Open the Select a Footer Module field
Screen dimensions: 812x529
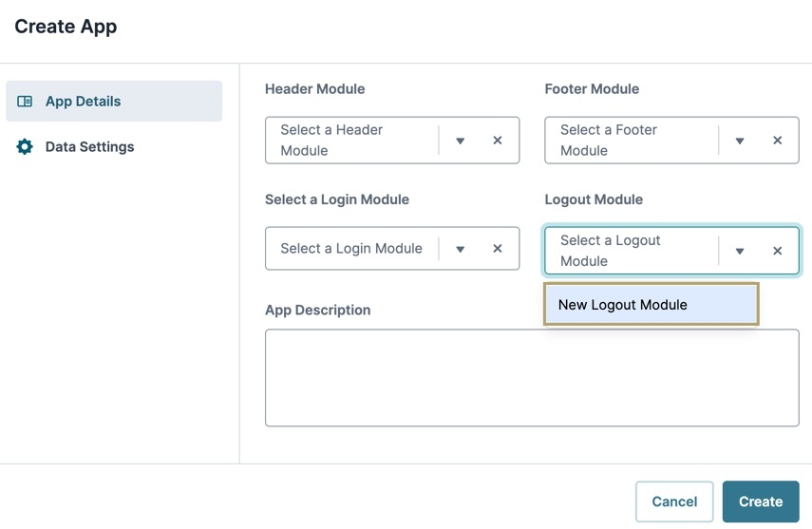[x=671, y=141]
